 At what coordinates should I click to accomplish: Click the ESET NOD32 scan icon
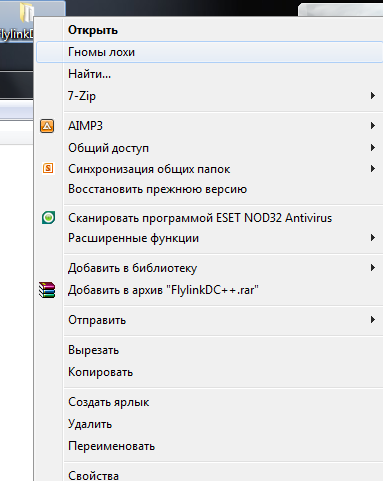click(48, 218)
